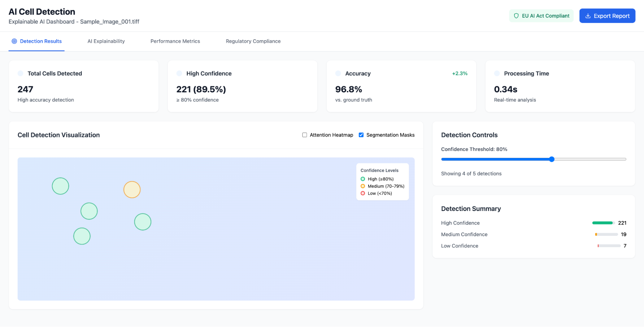Click the EU AI Act Compliant badge

pyautogui.click(x=541, y=16)
